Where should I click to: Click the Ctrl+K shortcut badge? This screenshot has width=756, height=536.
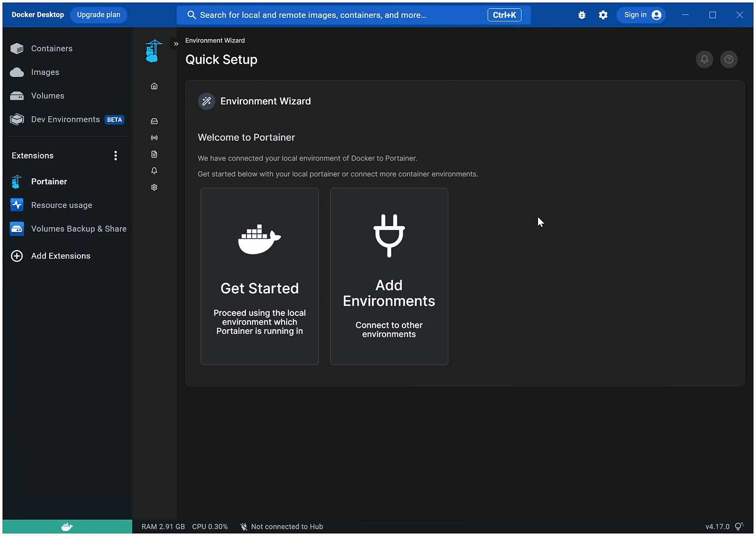[505, 15]
